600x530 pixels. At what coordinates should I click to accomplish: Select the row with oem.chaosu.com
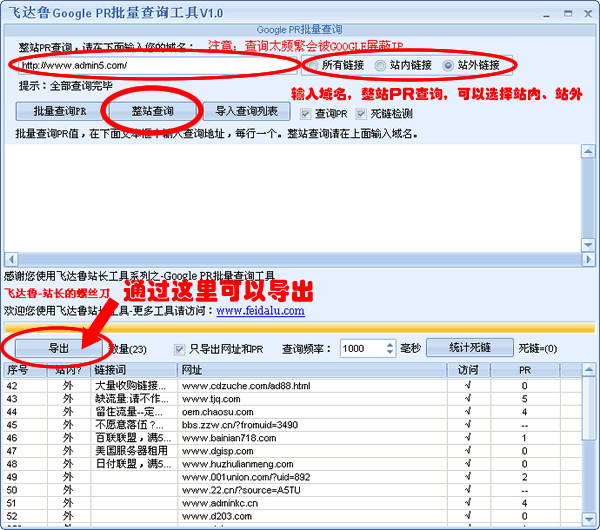pyautogui.click(x=293, y=412)
